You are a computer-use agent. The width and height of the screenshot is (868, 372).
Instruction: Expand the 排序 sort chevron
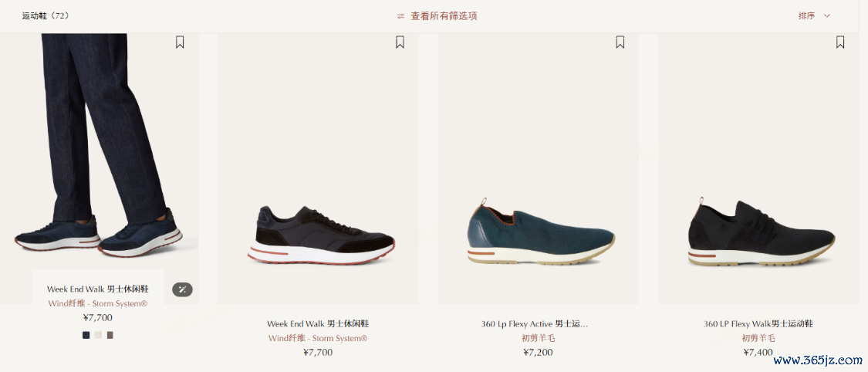pyautogui.click(x=827, y=16)
